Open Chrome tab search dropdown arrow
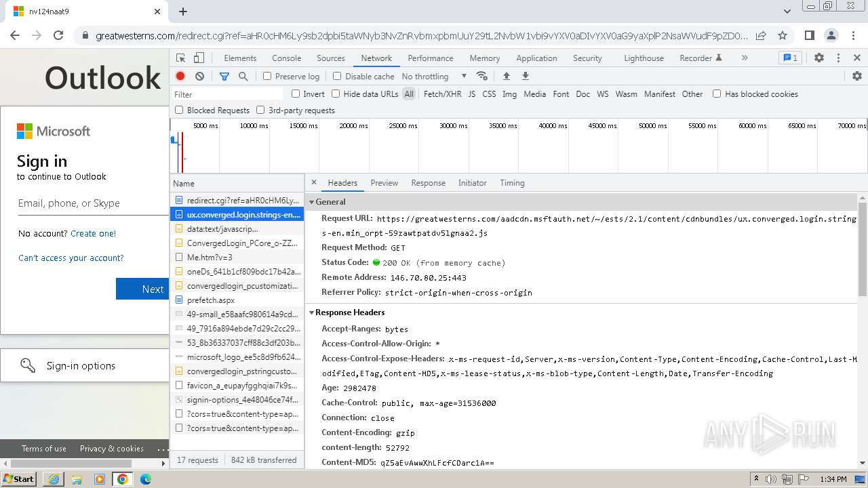 [787, 12]
